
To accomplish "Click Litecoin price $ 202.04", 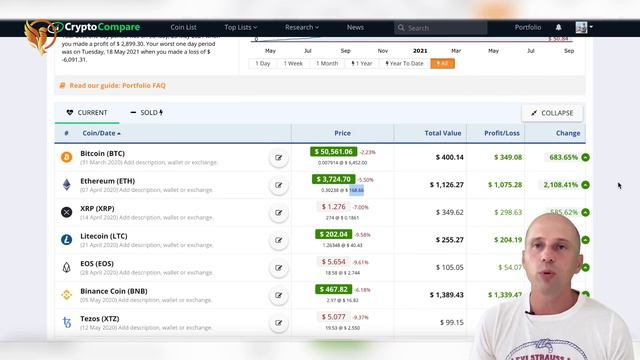I will coord(333,234).
